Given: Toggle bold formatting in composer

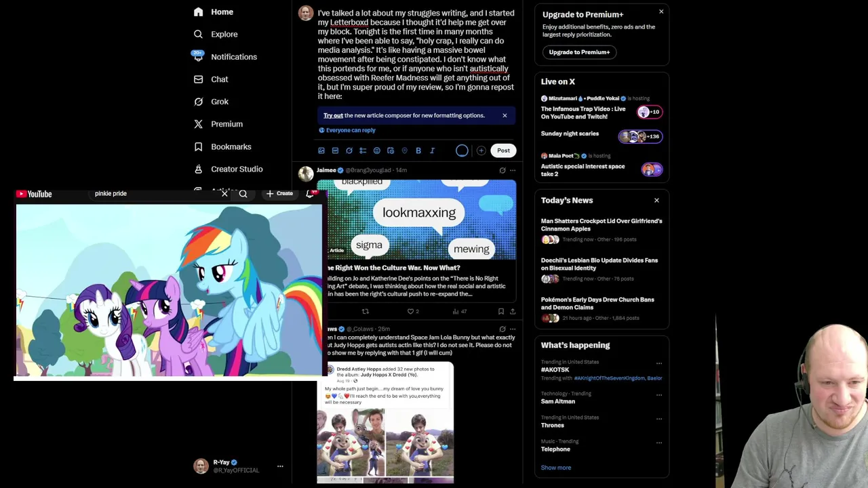Looking at the screenshot, I should pyautogui.click(x=418, y=150).
